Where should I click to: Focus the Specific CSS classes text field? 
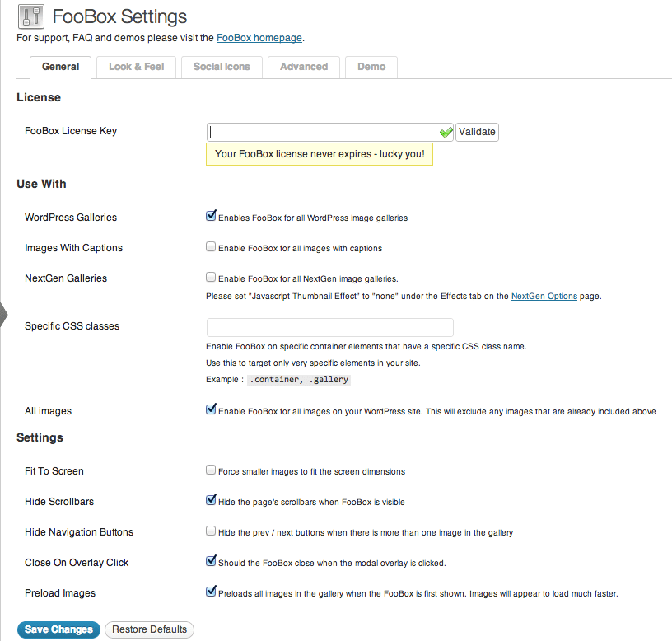[x=330, y=328]
